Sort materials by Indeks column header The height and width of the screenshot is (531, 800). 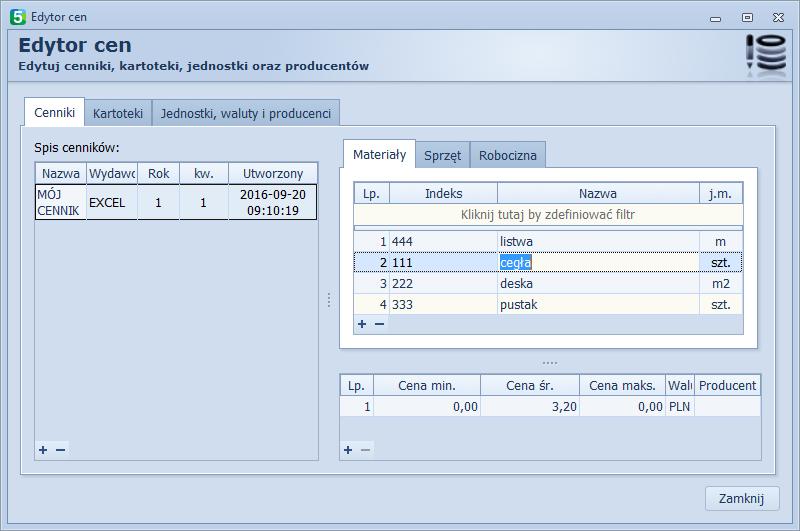point(443,193)
